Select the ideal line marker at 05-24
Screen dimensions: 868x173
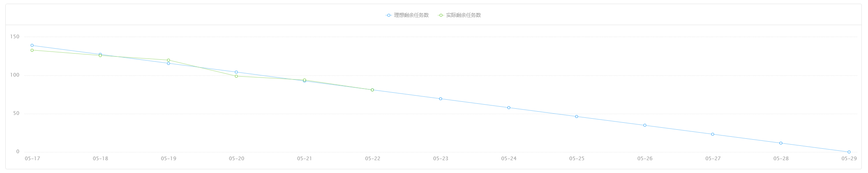509,108
